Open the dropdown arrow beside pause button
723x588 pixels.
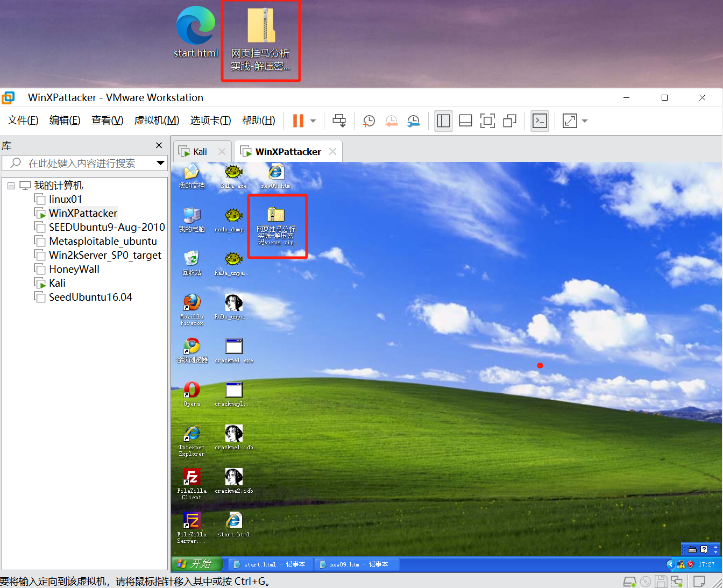point(313,121)
